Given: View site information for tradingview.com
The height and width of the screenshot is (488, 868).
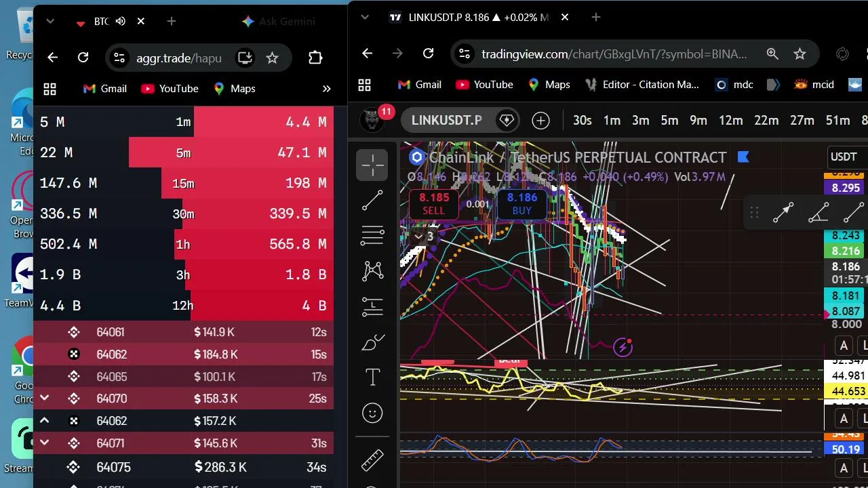Looking at the screenshot, I should point(463,54).
